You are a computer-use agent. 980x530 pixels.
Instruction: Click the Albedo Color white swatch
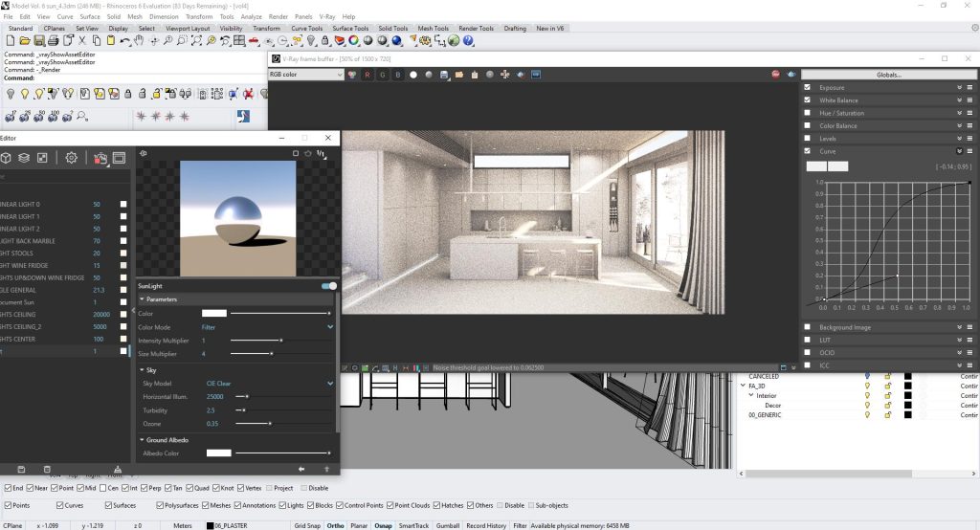click(219, 453)
